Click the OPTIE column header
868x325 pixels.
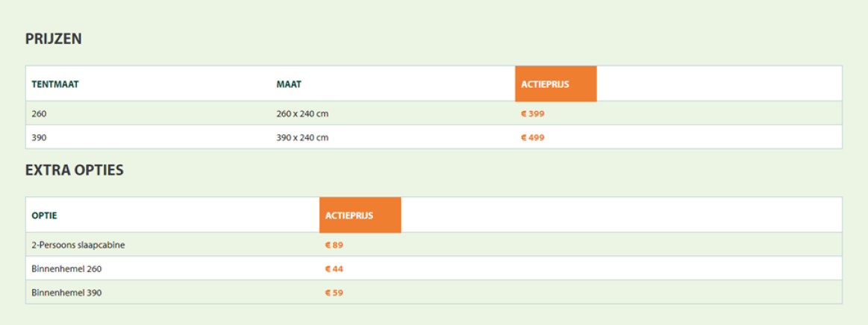(x=44, y=215)
